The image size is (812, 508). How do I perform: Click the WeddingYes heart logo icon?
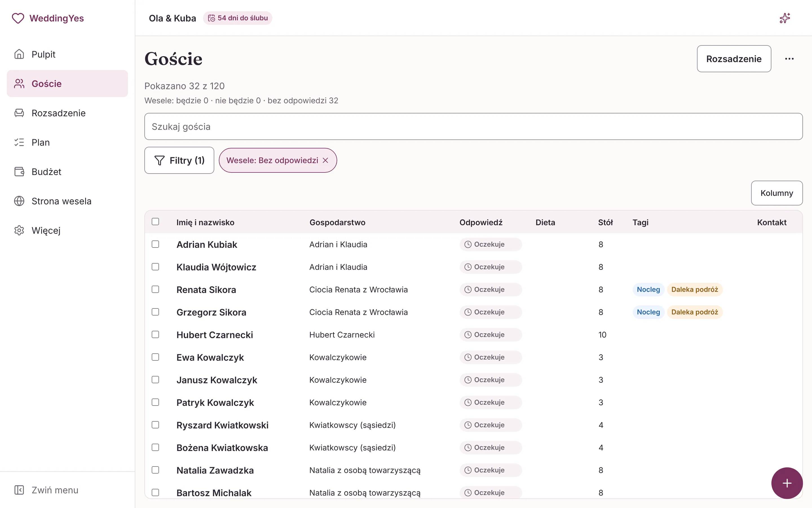[18, 18]
